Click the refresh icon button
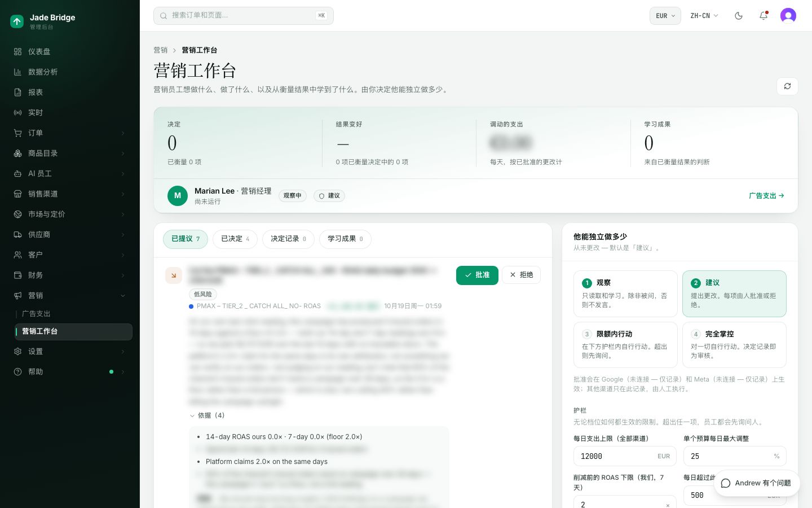The height and width of the screenshot is (508, 812). [787, 86]
